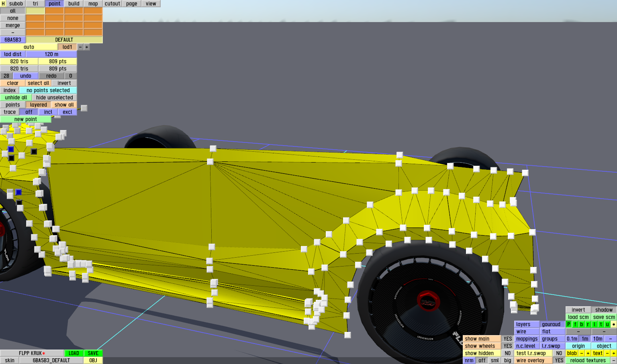
Task: Toggle wire overlay YES option
Action: click(559, 360)
